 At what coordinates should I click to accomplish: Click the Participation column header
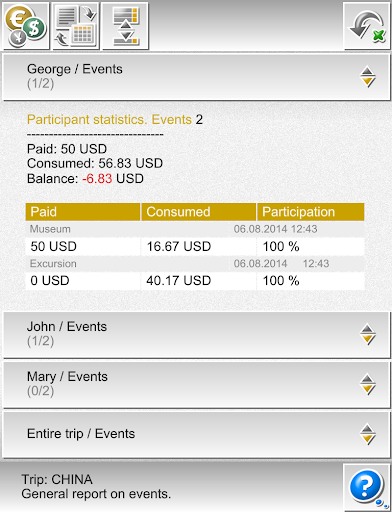click(311, 212)
